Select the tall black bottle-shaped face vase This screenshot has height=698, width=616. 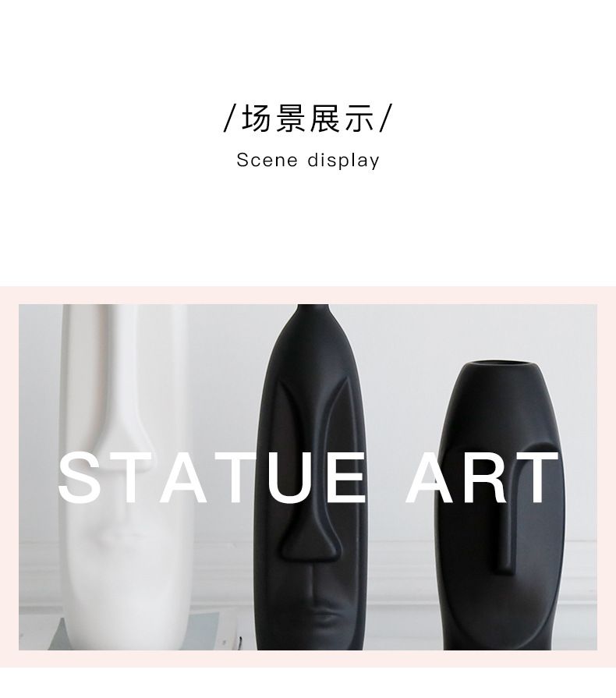coord(312,477)
